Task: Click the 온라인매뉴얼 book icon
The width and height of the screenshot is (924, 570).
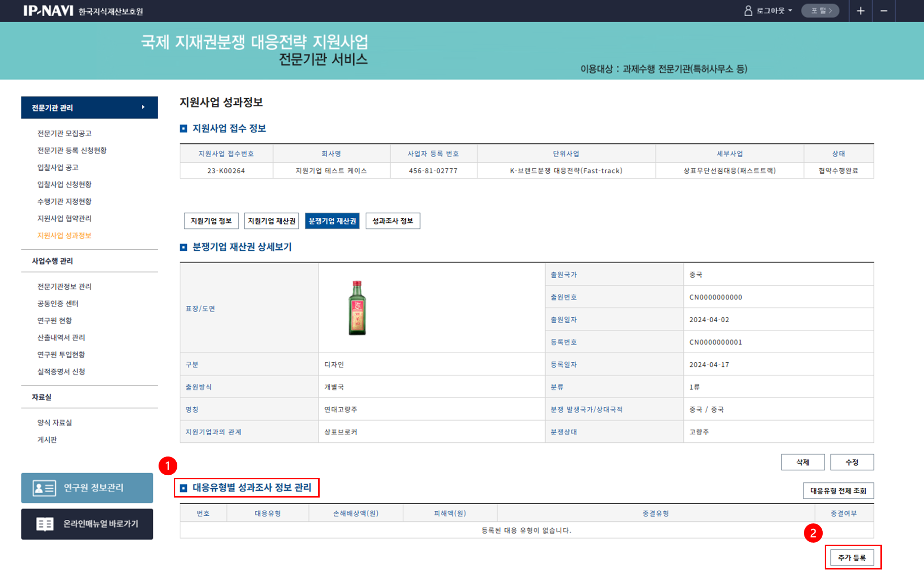Action: [45, 524]
